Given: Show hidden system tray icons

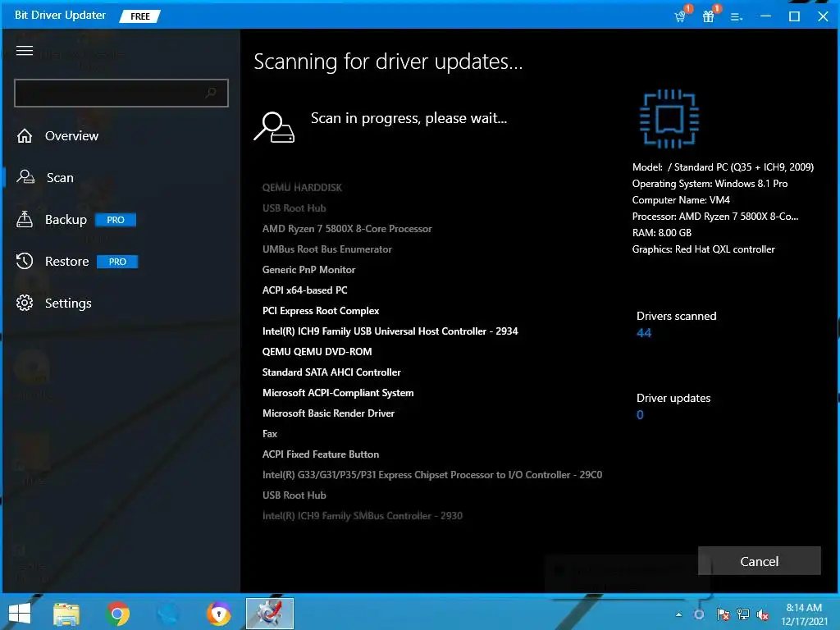Looking at the screenshot, I should pyautogui.click(x=678, y=614).
